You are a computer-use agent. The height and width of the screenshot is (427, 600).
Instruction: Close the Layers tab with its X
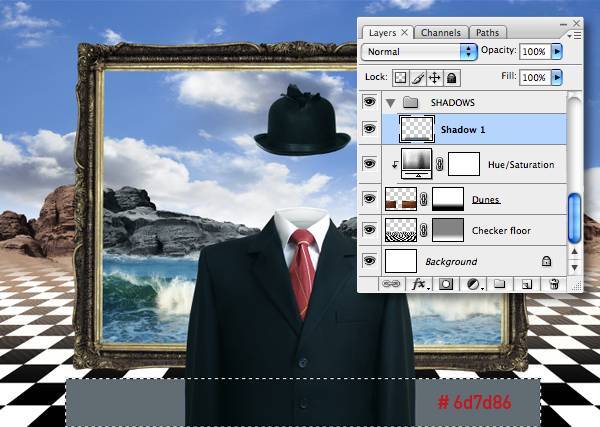(x=404, y=33)
